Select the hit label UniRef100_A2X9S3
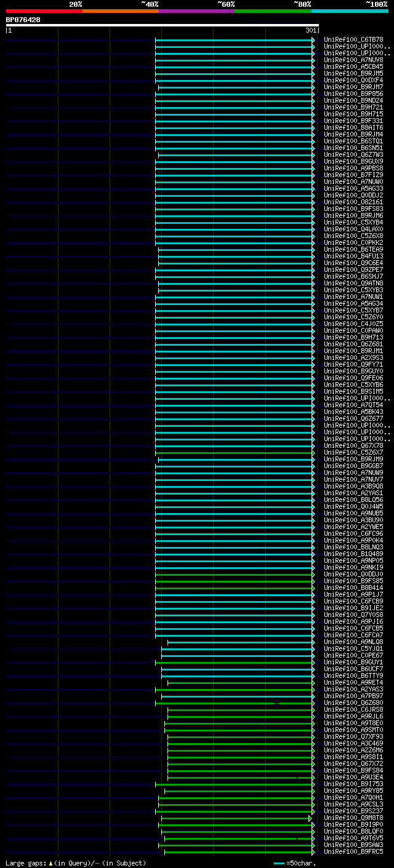The image size is (394, 868). [x=353, y=358]
